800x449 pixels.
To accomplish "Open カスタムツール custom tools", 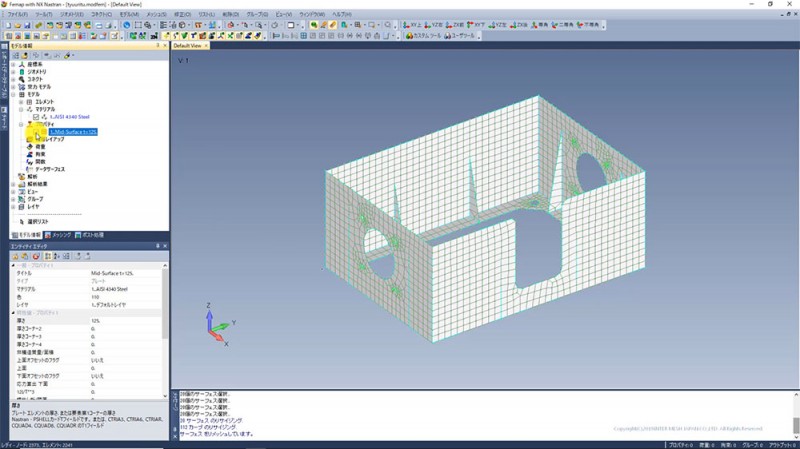I will pyautogui.click(x=423, y=36).
